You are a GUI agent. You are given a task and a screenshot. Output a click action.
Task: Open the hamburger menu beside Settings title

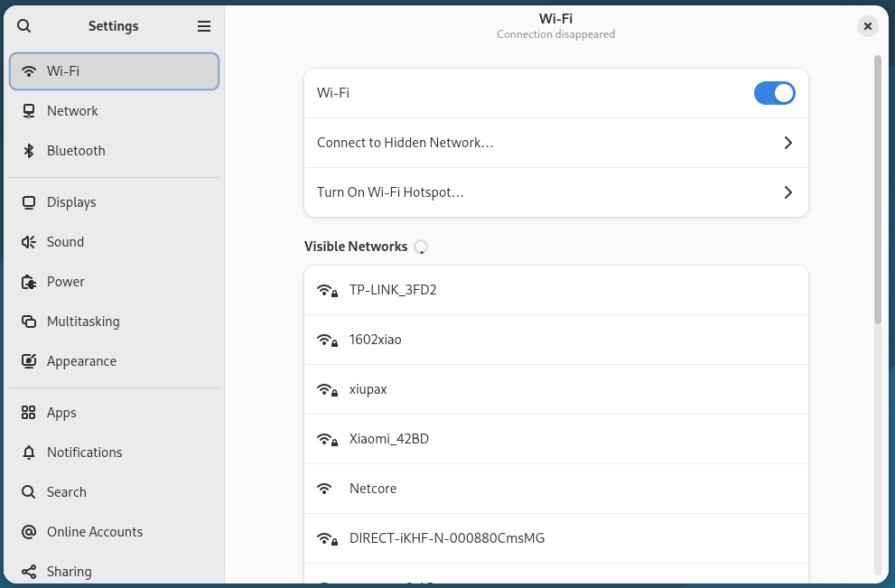pos(204,26)
